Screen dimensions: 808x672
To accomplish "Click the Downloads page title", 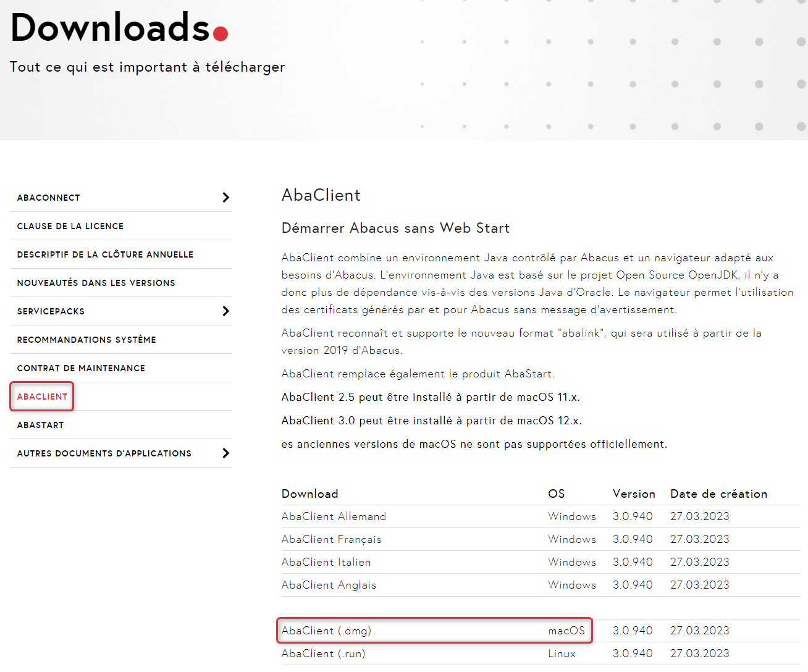I will (119, 28).
